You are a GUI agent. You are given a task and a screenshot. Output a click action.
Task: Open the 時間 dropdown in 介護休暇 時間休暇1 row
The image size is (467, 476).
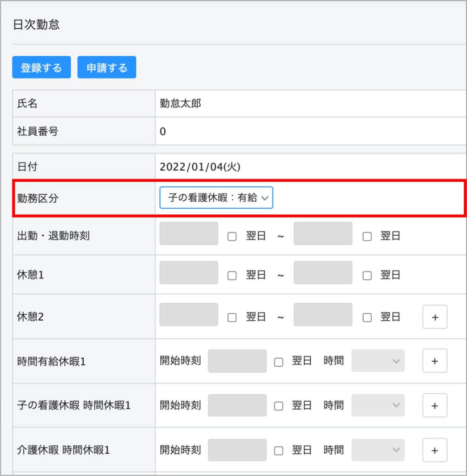(x=378, y=450)
